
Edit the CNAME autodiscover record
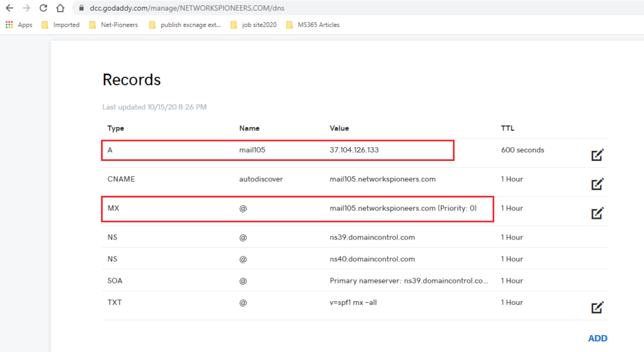(x=597, y=184)
